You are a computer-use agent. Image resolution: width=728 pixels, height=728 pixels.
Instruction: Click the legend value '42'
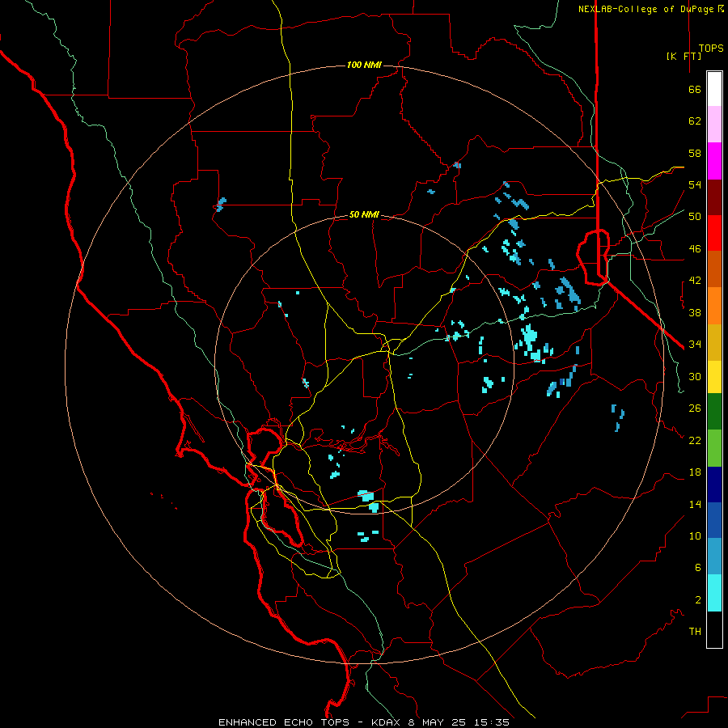pyautogui.click(x=695, y=280)
